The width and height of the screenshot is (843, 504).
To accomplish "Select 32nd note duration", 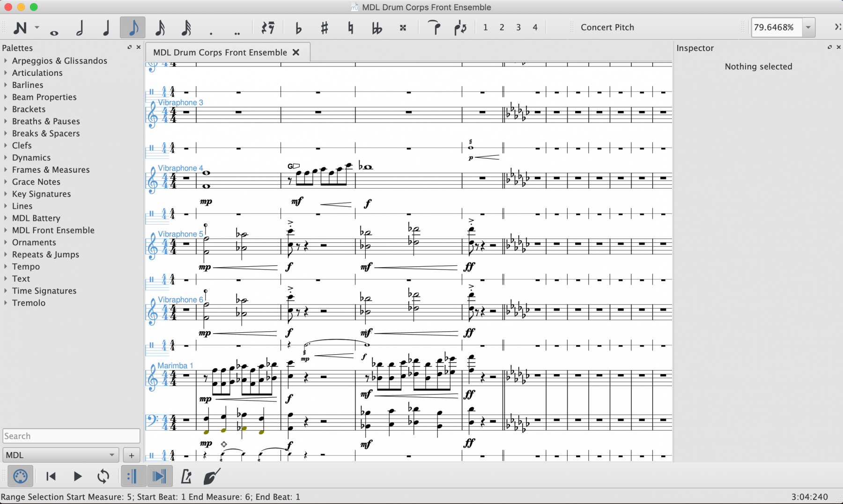I will [x=186, y=28].
